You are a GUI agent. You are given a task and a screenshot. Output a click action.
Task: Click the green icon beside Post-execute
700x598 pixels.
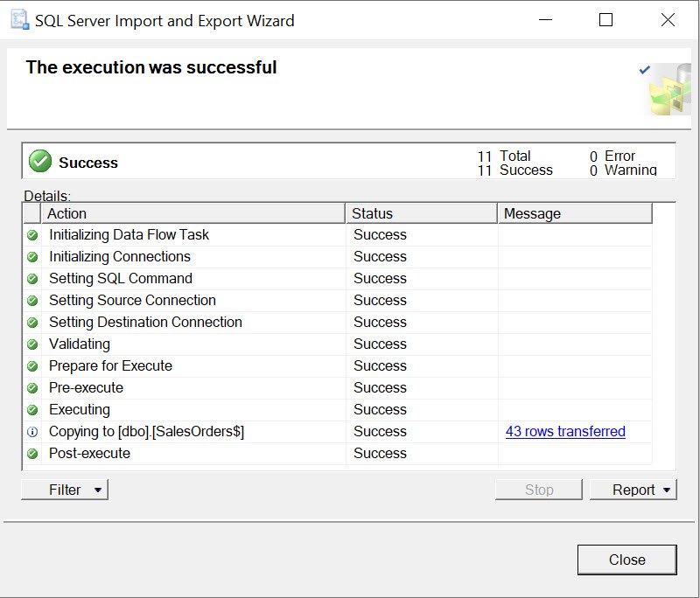pos(32,453)
